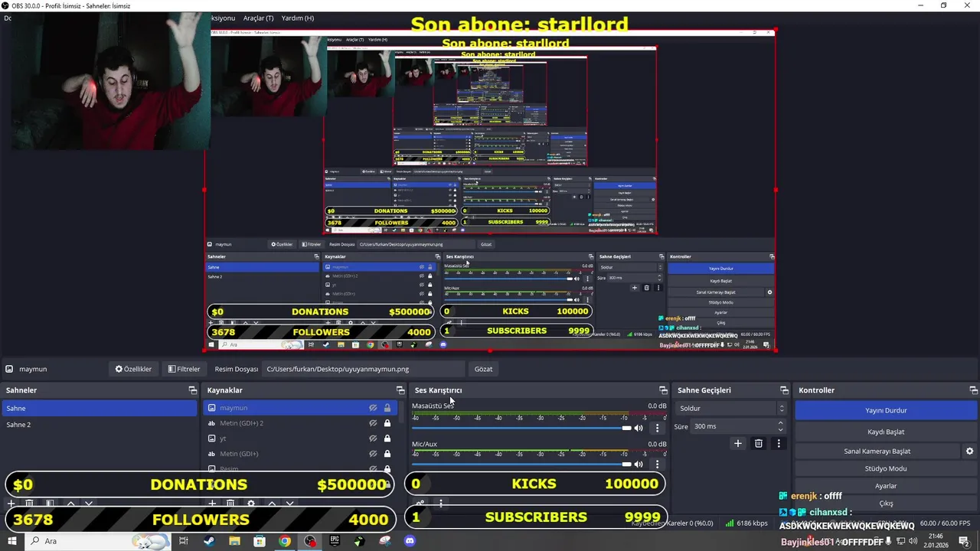Open source properties gear in Kaynaklar toolbar

point(251,504)
